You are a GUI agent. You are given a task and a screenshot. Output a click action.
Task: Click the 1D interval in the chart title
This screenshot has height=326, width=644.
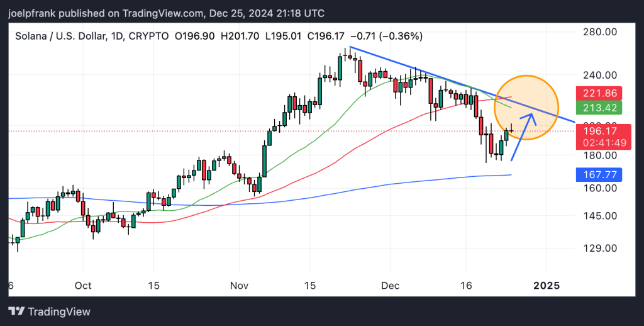(117, 36)
